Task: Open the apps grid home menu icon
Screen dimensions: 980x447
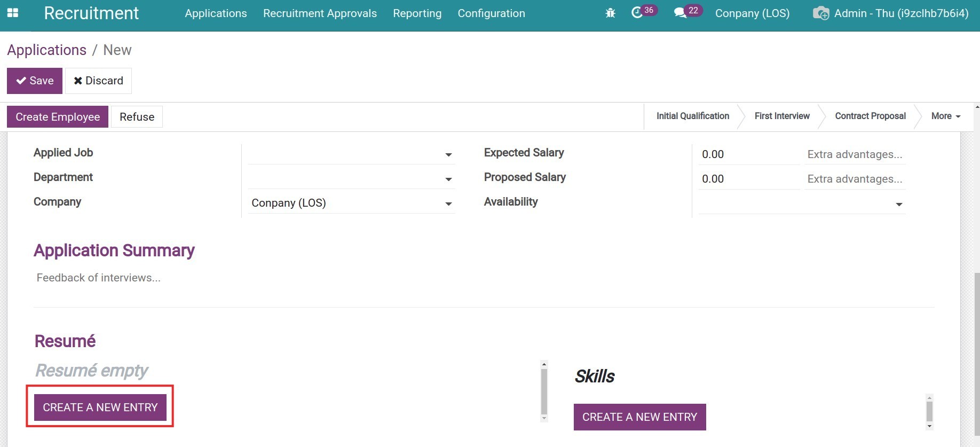Action: coord(13,13)
